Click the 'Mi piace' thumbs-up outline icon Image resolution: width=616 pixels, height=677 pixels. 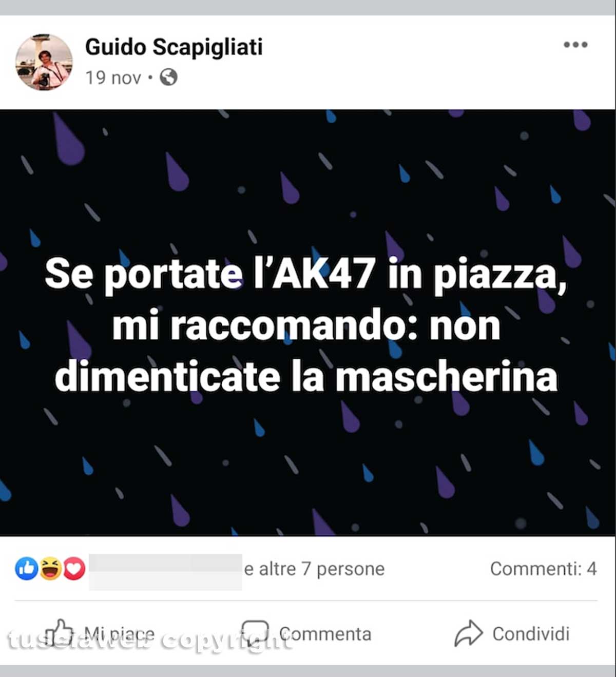(60, 633)
